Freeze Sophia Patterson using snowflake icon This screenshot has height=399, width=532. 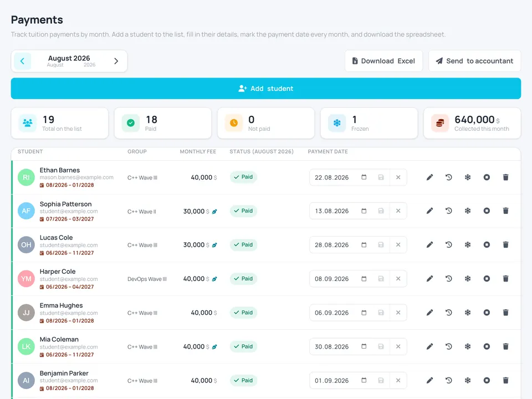(468, 211)
